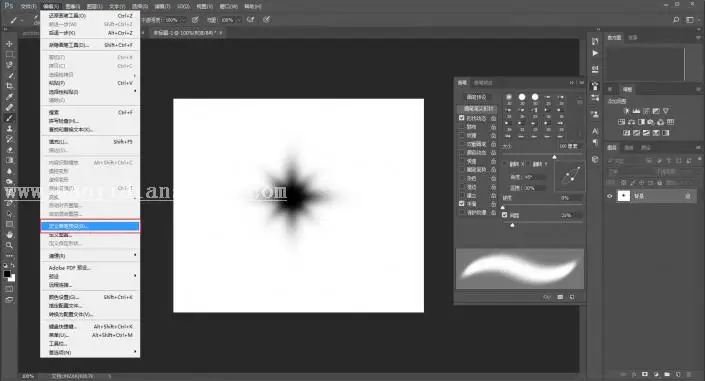
Task: Select the Rectangular Marquee tool
Action: [9, 54]
